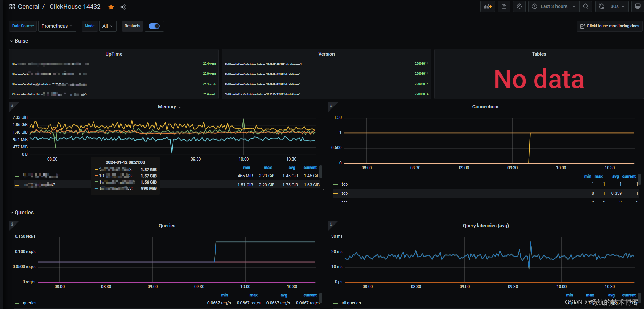This screenshot has height=309, width=644.
Task: Go to General folder breadcrumb
Action: tap(28, 7)
